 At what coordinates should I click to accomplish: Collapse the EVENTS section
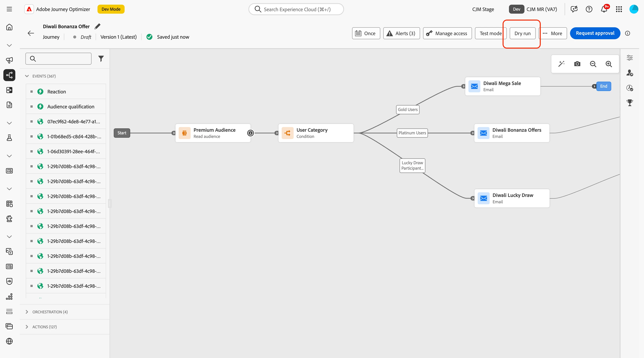click(27, 76)
